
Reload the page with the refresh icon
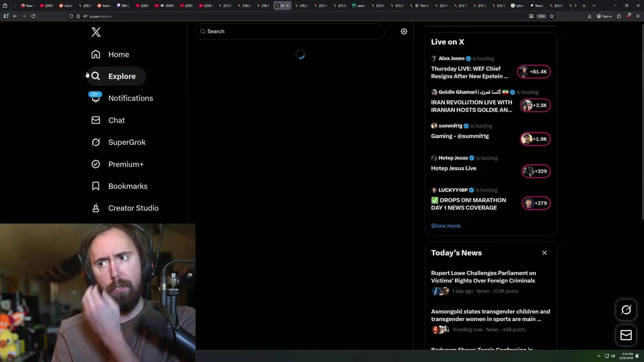[33, 16]
